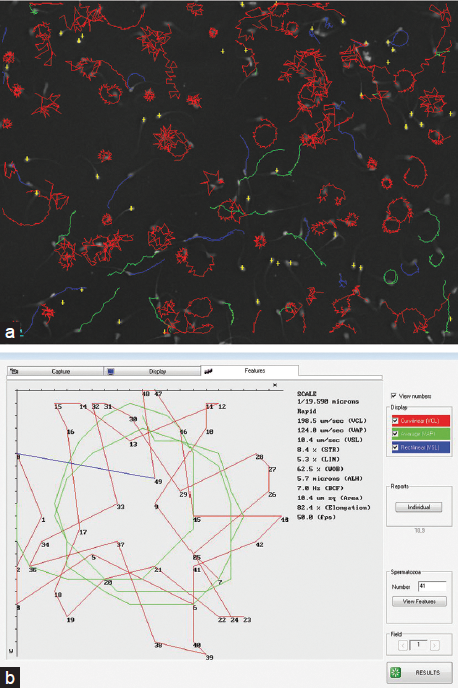This screenshot has height=691, width=458.
Task: Go to next field with right arrow
Action: pyautogui.click(x=435, y=646)
